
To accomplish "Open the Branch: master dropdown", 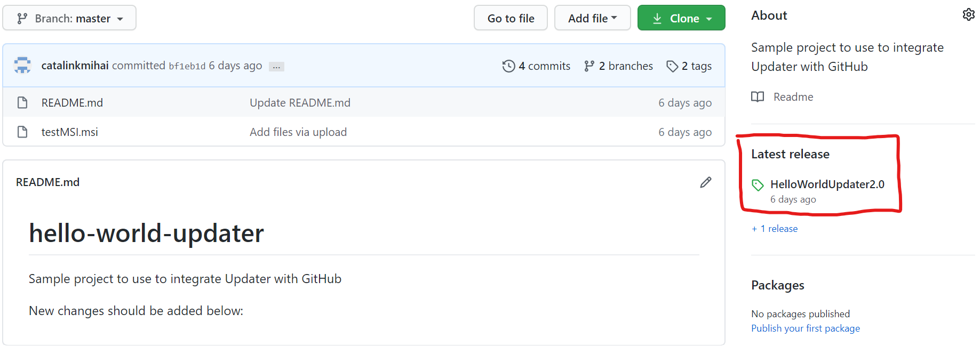I will point(69,18).
